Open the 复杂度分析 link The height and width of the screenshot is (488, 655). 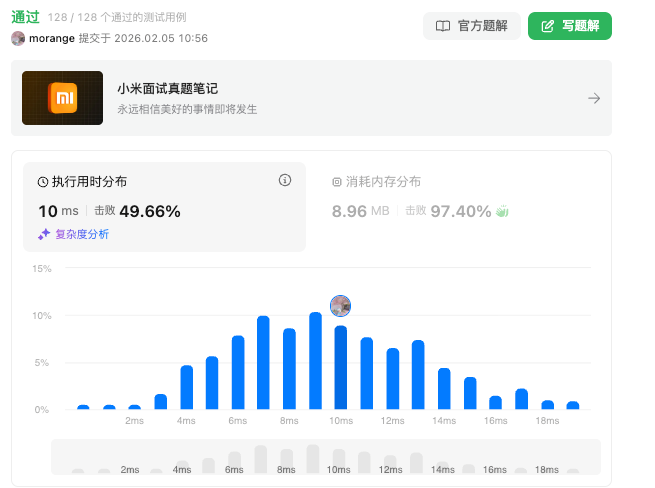click(82, 234)
